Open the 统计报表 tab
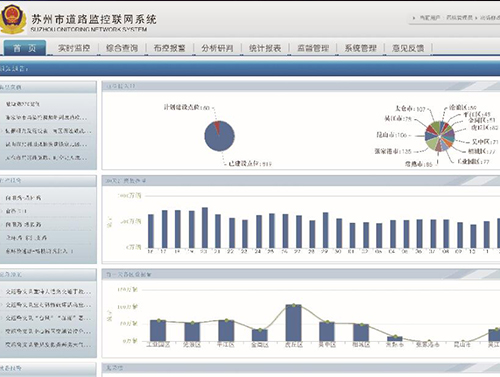500x377 pixels. (265, 48)
